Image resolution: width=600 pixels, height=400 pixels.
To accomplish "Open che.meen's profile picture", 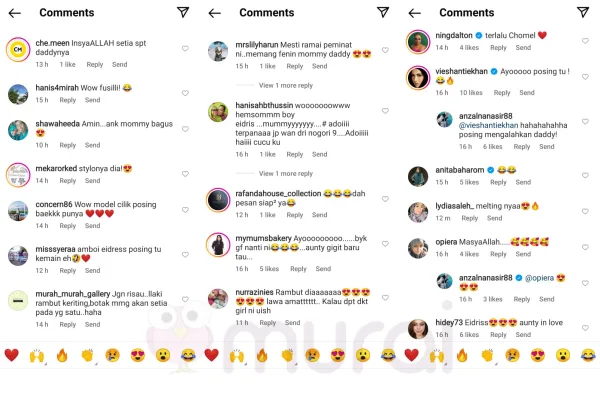I will click(18, 49).
